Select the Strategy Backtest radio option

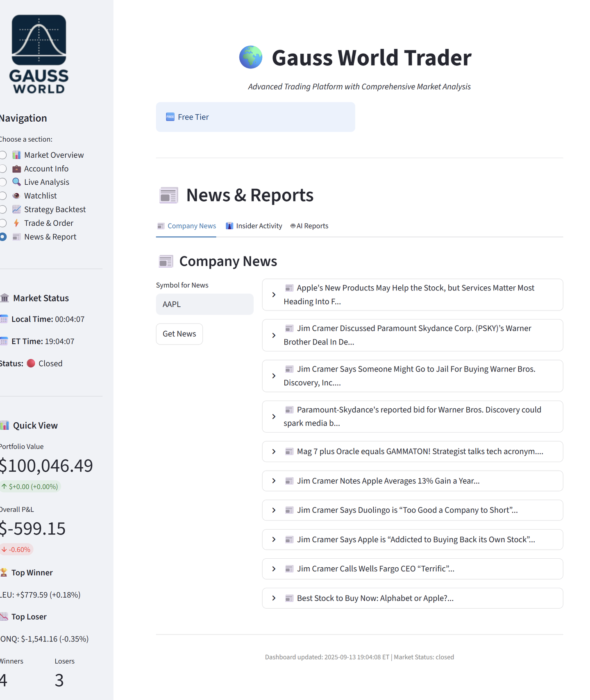(x=3, y=209)
